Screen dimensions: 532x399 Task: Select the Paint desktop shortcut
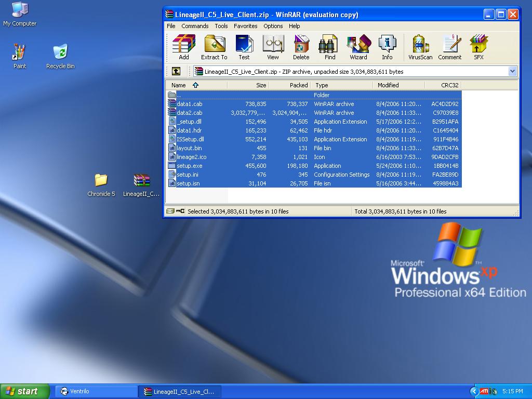click(x=19, y=56)
